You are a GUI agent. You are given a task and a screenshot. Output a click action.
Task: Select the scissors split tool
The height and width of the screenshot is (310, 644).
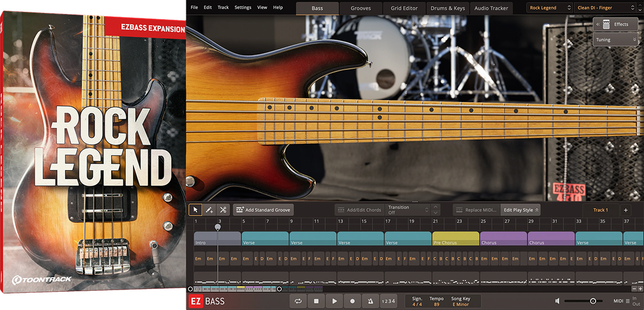click(x=223, y=210)
